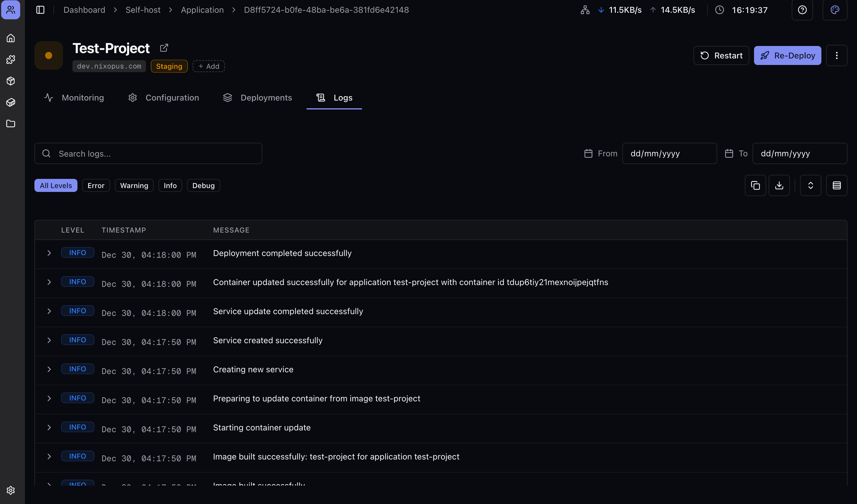Expand the 'Starting container update' log entry
This screenshot has height=504, width=857.
[x=49, y=427]
